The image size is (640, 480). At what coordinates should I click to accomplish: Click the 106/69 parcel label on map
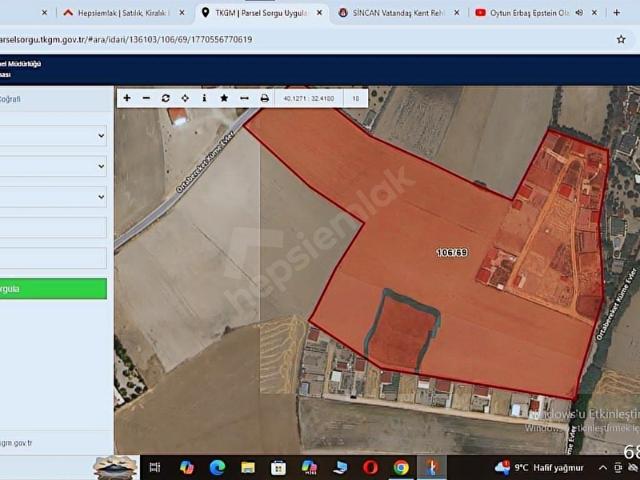pyautogui.click(x=451, y=252)
